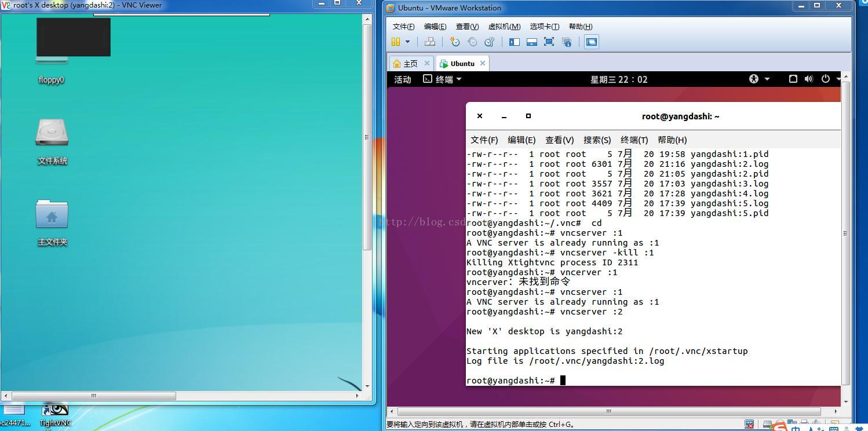Close the Ubuntu VM tab
Image resolution: width=868 pixels, height=431 pixels.
(x=482, y=63)
